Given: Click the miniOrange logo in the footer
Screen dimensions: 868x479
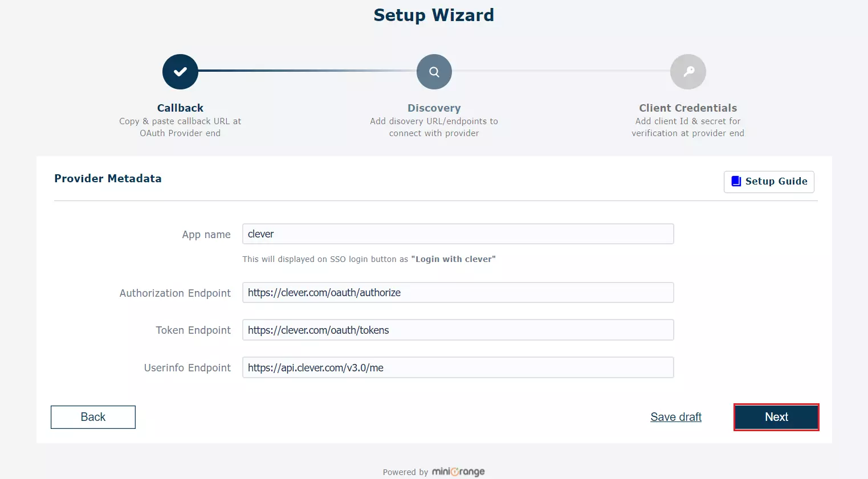Looking at the screenshot, I should pyautogui.click(x=458, y=472).
